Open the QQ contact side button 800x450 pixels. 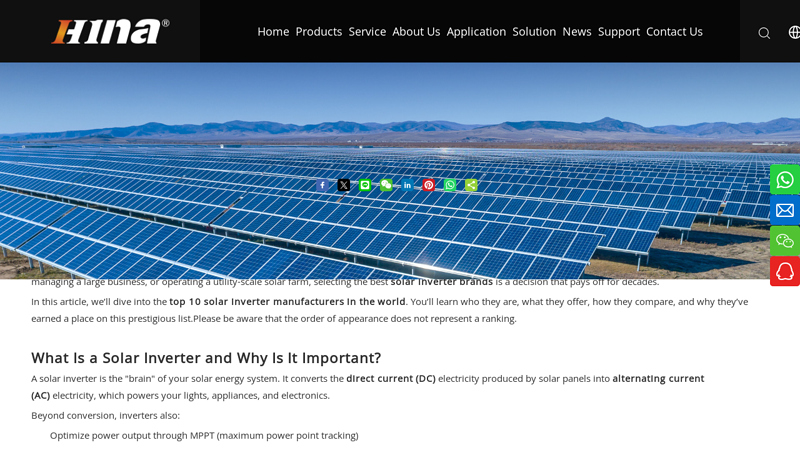tap(785, 271)
